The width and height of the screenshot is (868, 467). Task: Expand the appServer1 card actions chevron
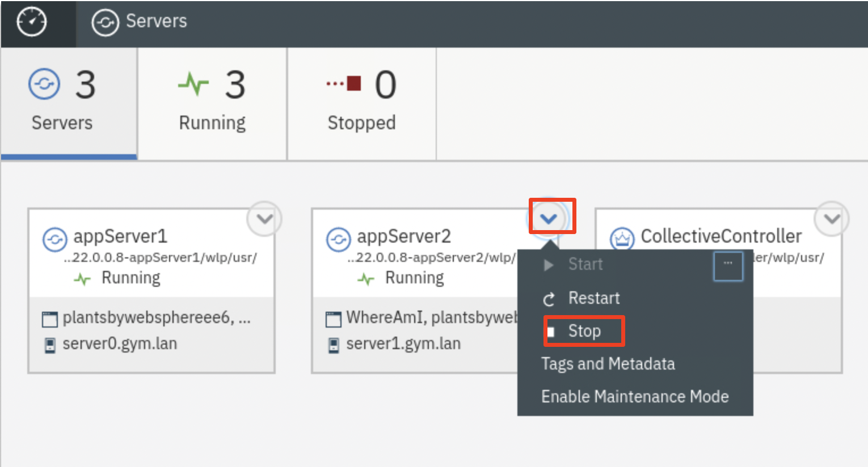coord(264,218)
